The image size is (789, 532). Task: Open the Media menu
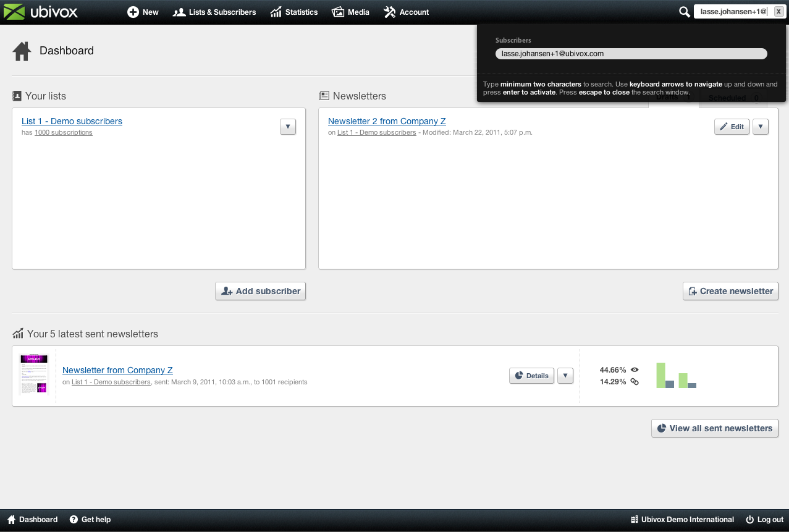[x=350, y=12]
